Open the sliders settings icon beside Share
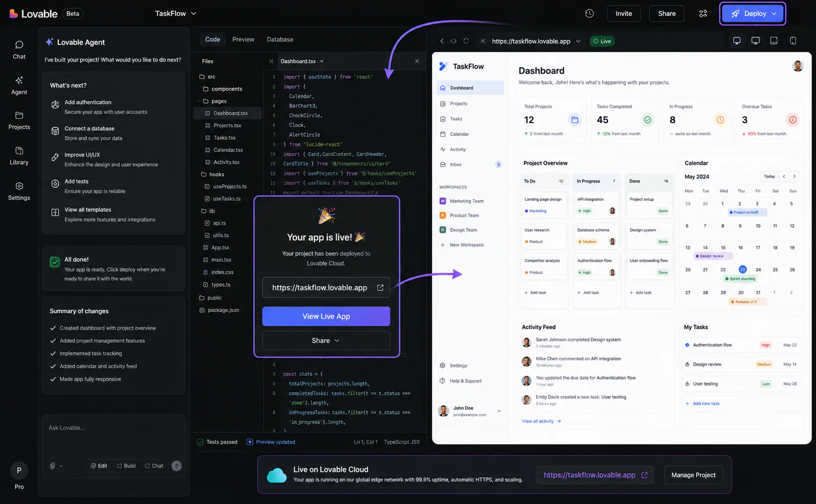 703,14
